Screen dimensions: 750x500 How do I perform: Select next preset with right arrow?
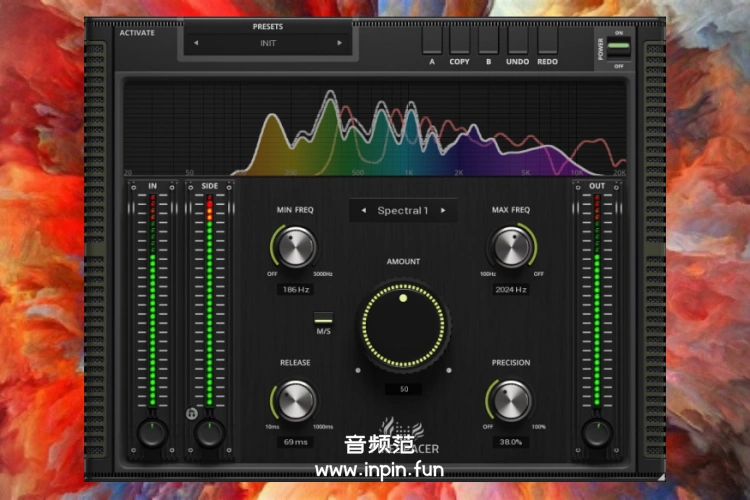[339, 43]
